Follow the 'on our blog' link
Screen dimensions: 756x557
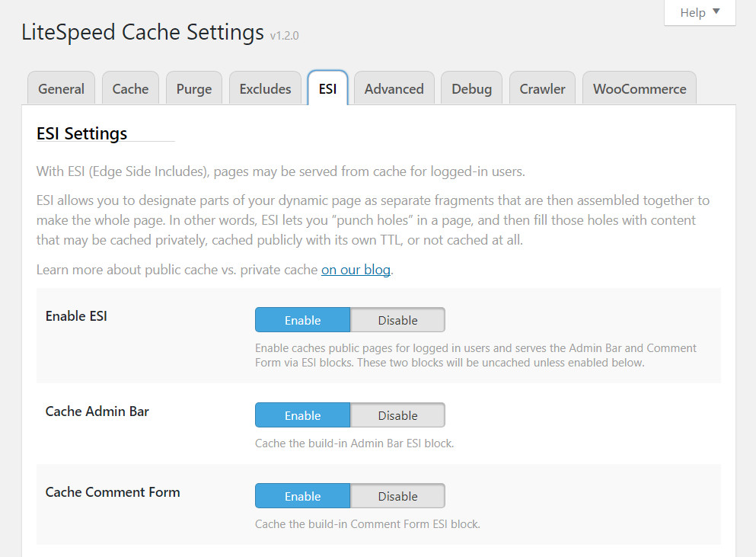pos(356,269)
